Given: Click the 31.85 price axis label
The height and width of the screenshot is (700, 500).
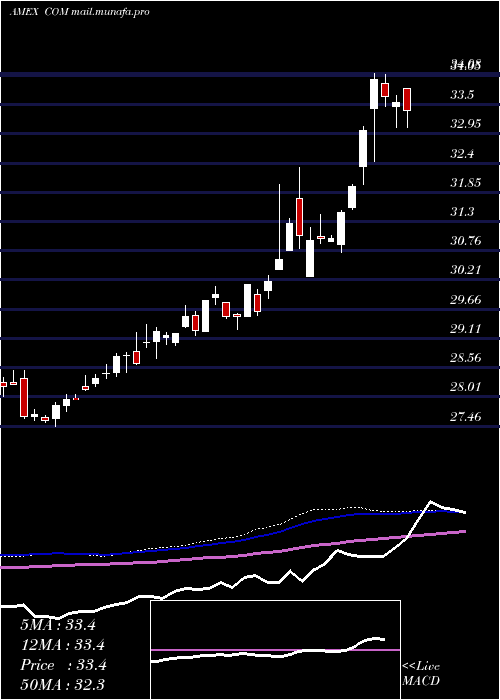Looking at the screenshot, I should (x=466, y=183).
